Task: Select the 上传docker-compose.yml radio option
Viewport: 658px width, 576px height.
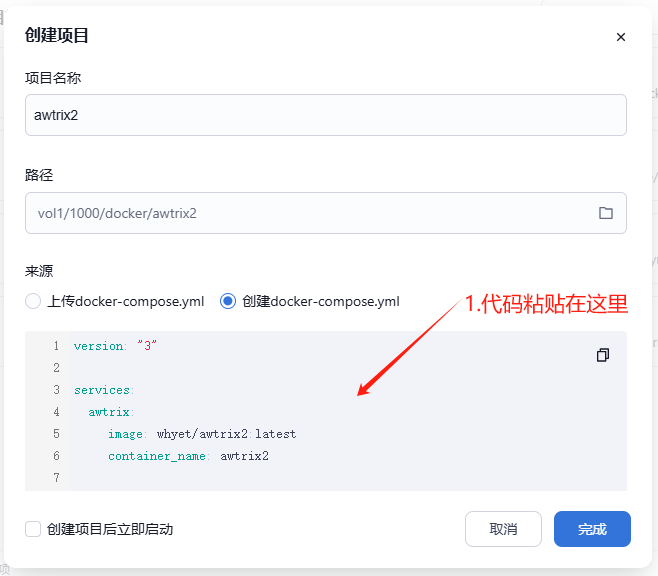Action: 33,301
